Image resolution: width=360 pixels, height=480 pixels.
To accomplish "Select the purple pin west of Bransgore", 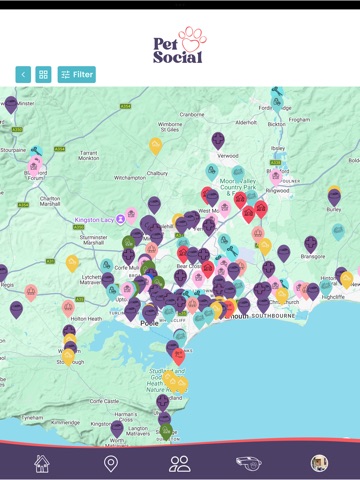I will point(284,253).
